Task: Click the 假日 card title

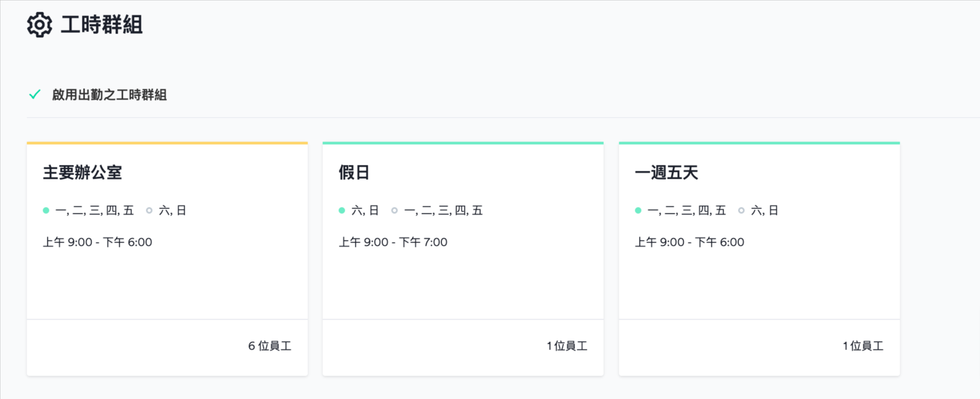Action: click(x=354, y=172)
